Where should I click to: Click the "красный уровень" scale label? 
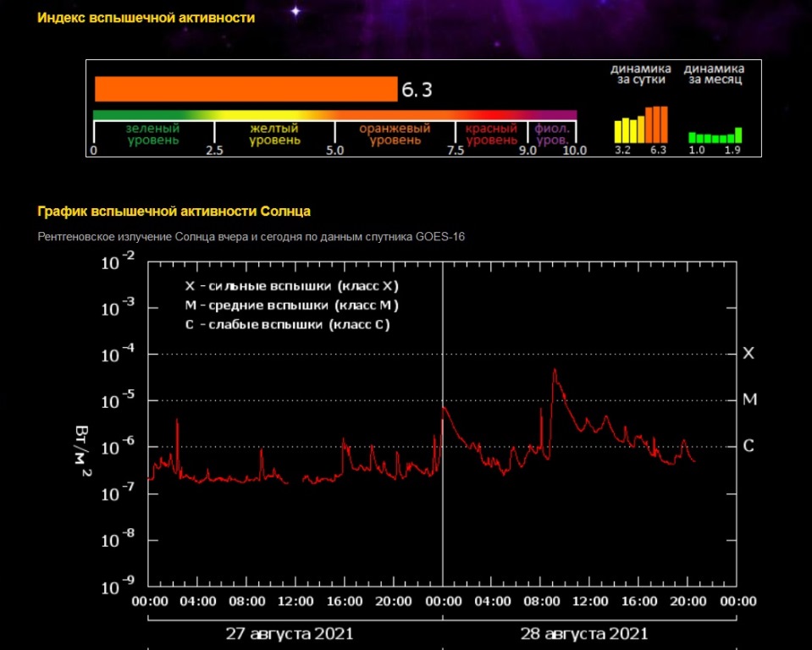point(491,135)
